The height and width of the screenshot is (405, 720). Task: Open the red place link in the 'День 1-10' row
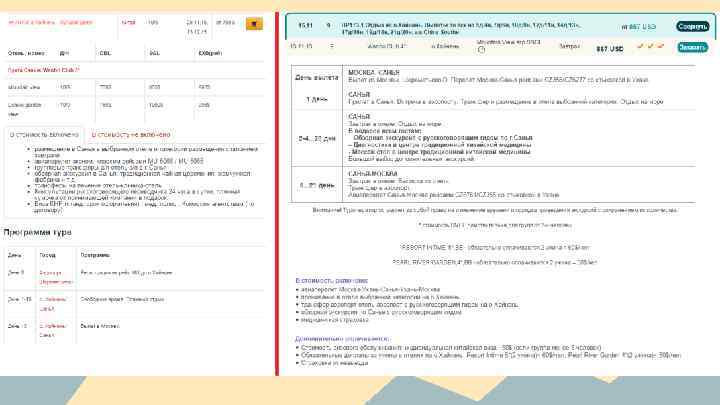click(53, 304)
